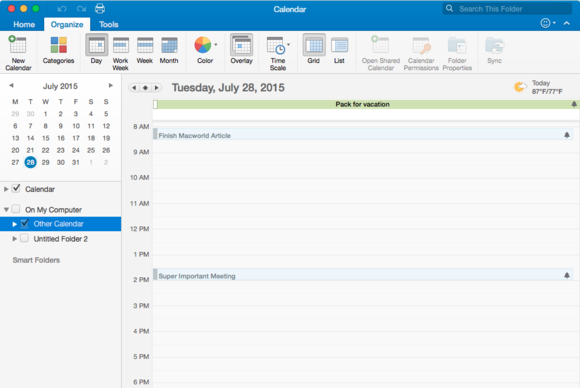Jump to today with diamond button

145,88
